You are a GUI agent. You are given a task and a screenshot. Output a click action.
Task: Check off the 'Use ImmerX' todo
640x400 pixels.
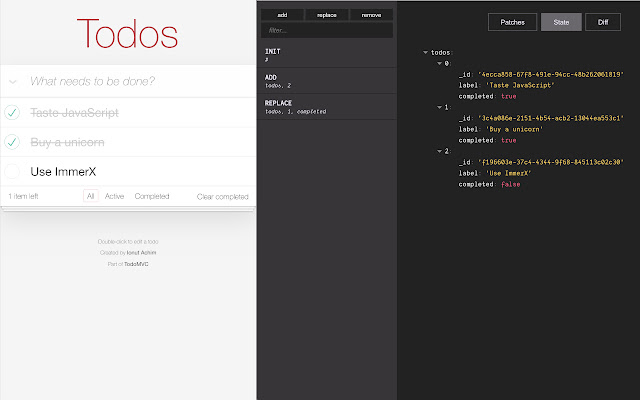12,171
